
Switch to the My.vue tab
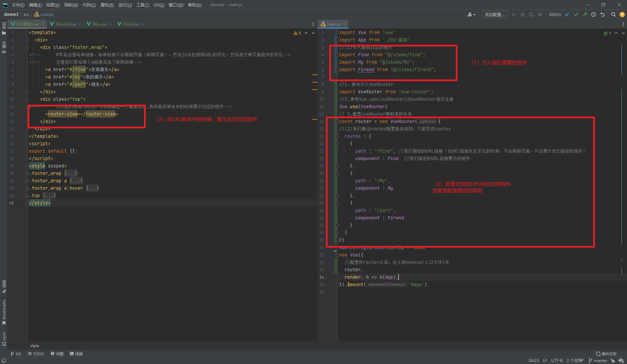point(100,24)
